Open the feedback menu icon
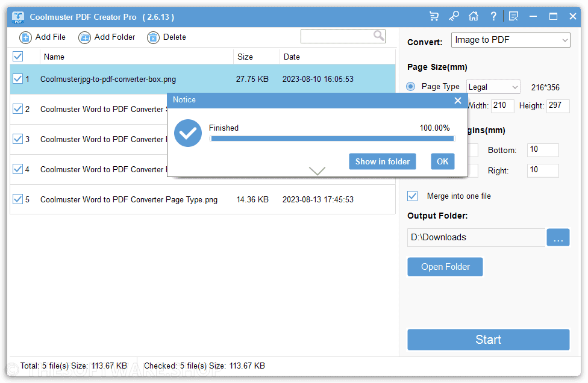 (x=513, y=16)
